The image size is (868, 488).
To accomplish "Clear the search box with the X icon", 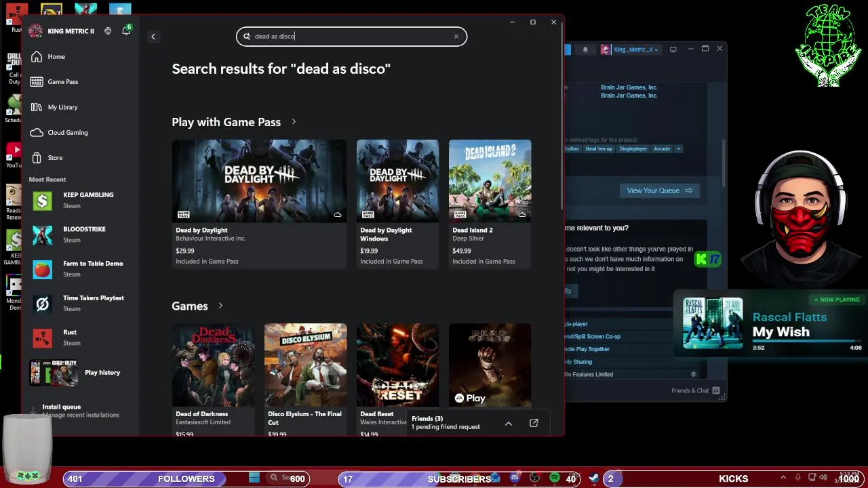I will pos(456,37).
